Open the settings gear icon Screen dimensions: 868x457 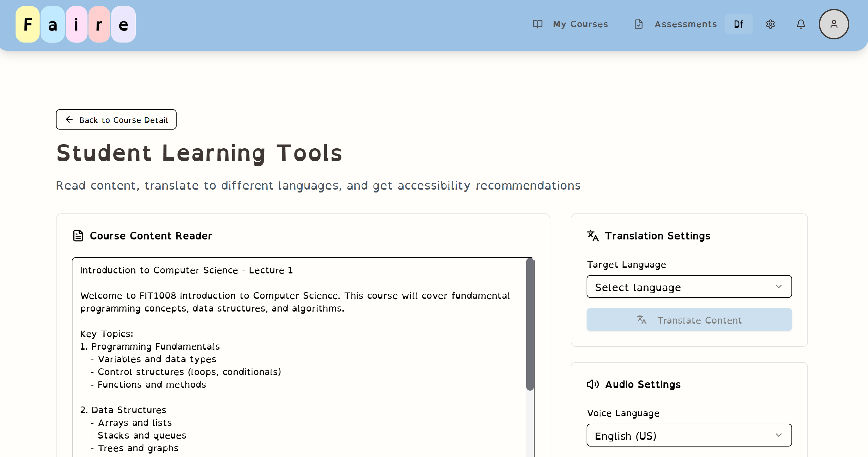(x=770, y=24)
